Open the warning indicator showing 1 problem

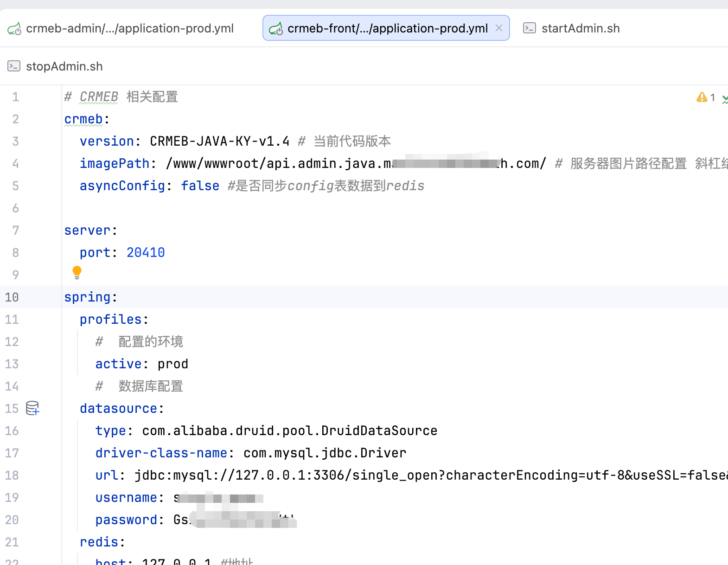pyautogui.click(x=706, y=97)
